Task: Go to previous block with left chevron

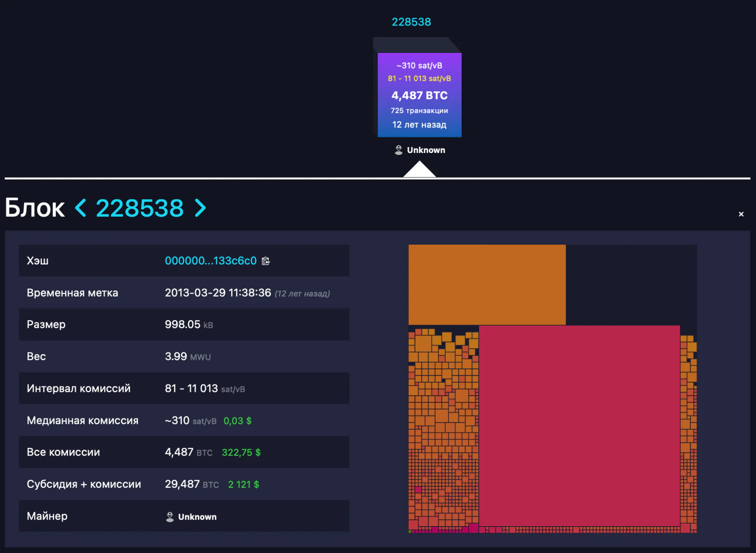Action: tap(81, 208)
